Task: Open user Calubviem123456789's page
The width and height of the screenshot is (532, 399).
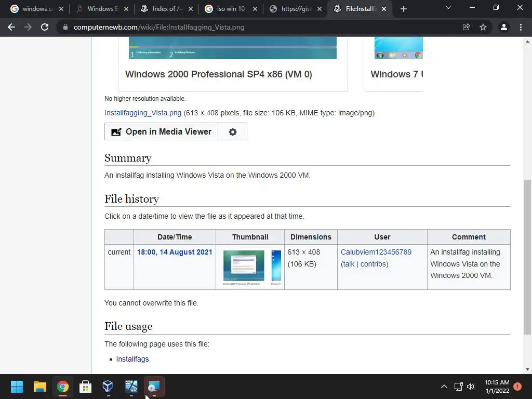Action: tap(376, 252)
